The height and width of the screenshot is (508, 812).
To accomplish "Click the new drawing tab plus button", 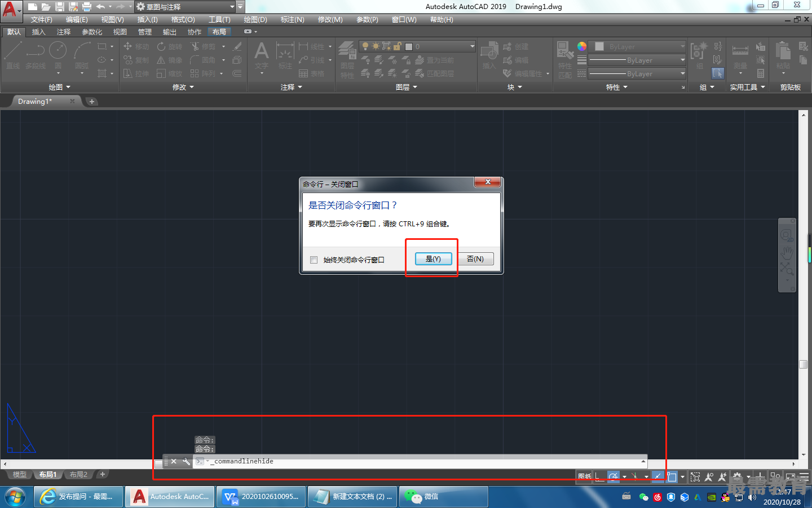I will click(x=92, y=102).
